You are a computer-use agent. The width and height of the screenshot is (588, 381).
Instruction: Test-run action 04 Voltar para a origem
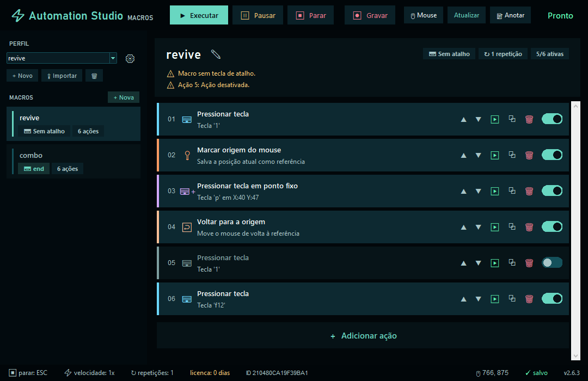494,228
